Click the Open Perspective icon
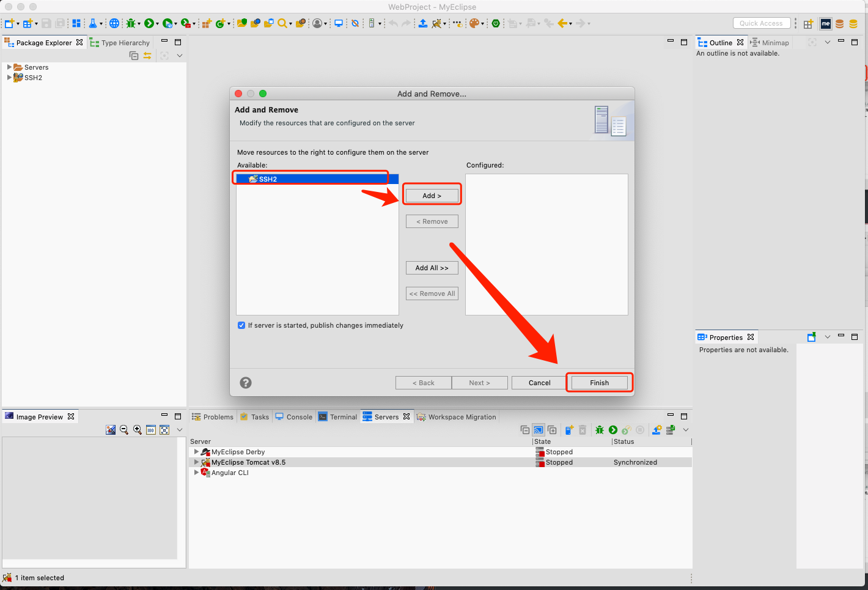The height and width of the screenshot is (590, 868). [808, 24]
